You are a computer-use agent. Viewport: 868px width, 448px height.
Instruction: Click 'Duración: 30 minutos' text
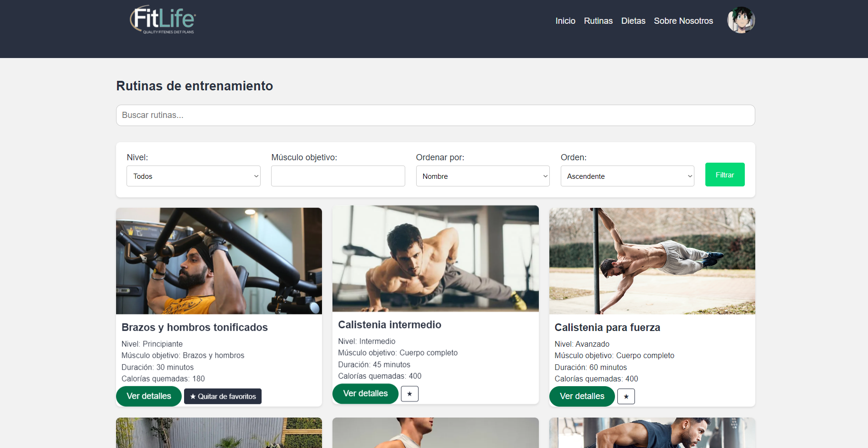pos(157,367)
